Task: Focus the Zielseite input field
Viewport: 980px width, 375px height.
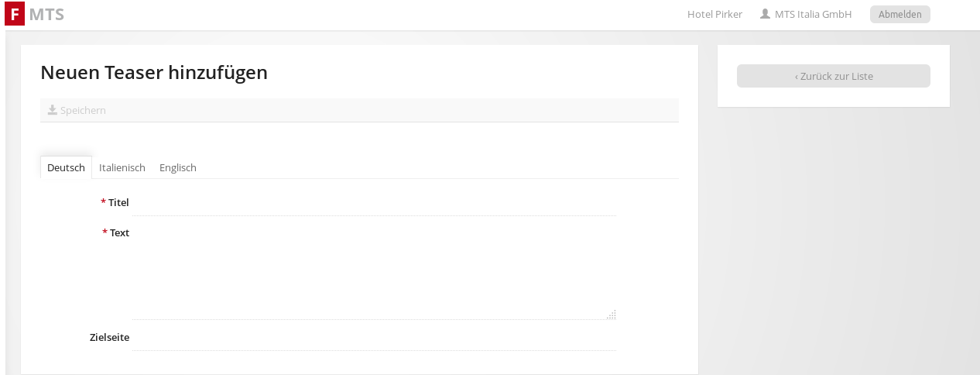Action: 374,338
